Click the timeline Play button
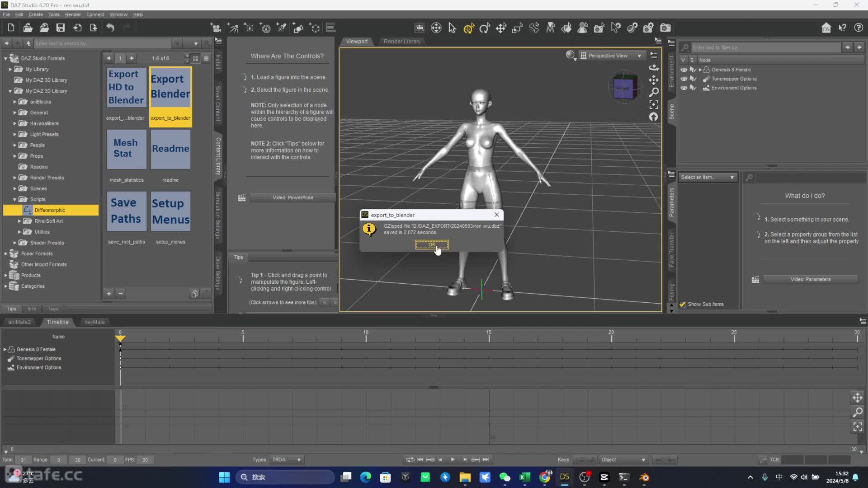This screenshot has height=488, width=868. (x=453, y=460)
